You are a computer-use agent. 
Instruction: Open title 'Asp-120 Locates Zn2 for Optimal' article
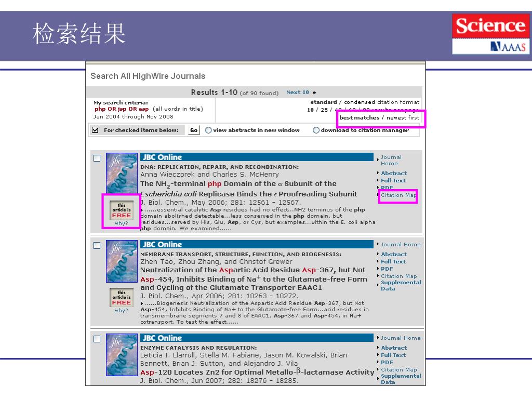click(x=257, y=372)
